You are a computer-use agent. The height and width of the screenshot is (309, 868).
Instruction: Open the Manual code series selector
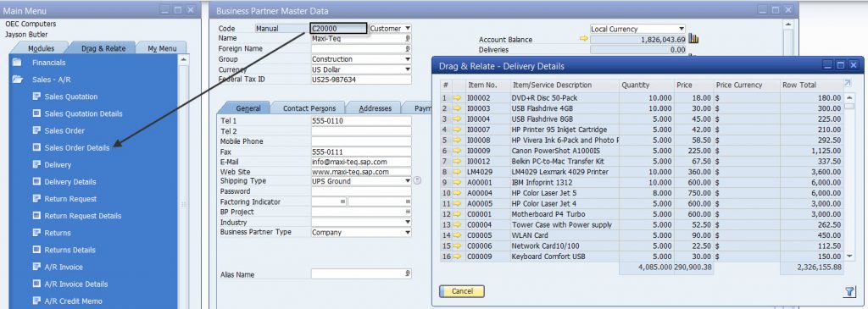click(281, 28)
